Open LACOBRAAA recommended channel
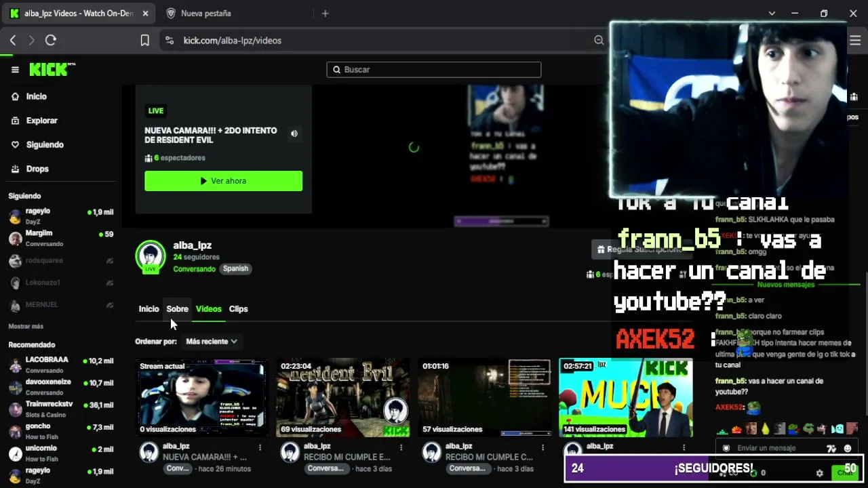Image resolution: width=868 pixels, height=488 pixels. coord(61,365)
